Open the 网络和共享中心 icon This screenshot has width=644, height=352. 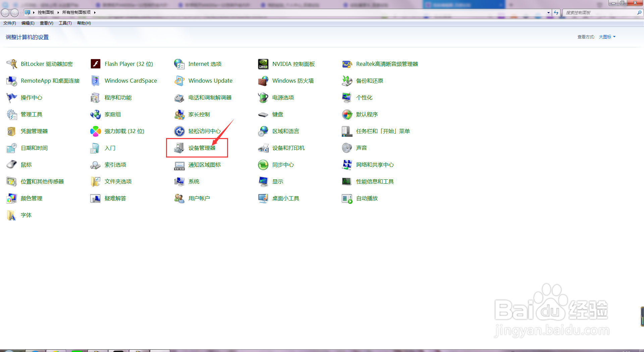click(347, 165)
